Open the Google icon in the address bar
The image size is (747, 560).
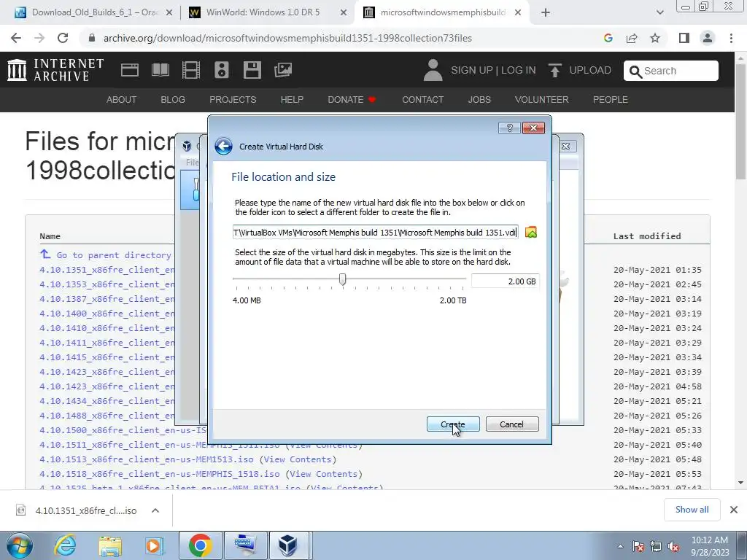608,38
